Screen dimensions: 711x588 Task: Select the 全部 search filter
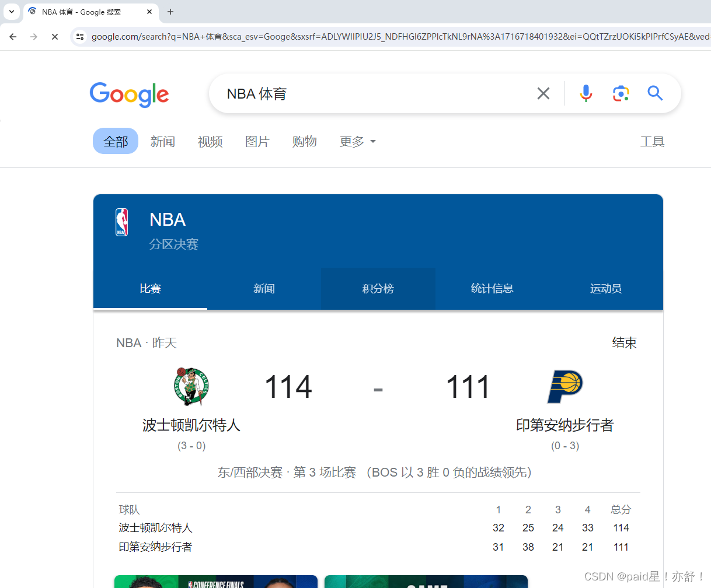[116, 141]
